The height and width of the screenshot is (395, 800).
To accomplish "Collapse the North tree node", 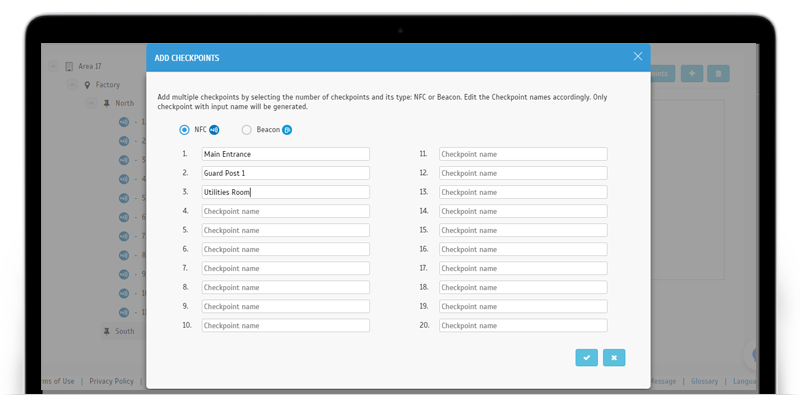I will 91,103.
